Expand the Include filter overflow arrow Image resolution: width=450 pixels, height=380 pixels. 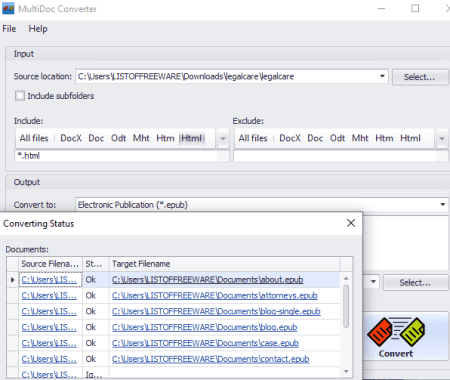click(223, 138)
